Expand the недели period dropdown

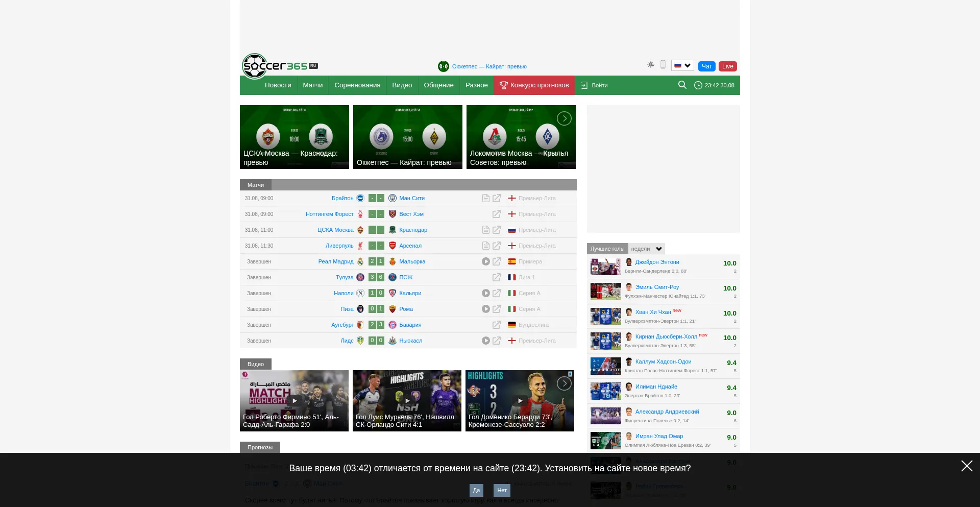click(646, 249)
